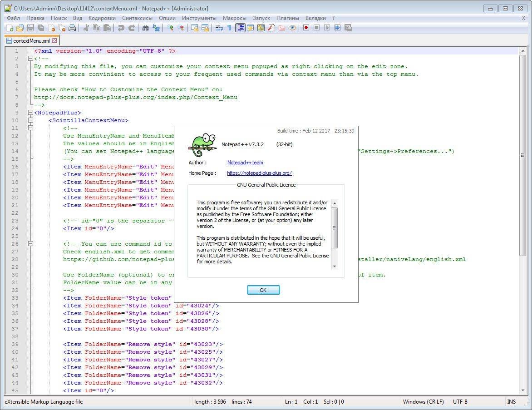Open Folder as Workspace icon
The height and width of the screenshot is (410, 532).
tap(281, 28)
